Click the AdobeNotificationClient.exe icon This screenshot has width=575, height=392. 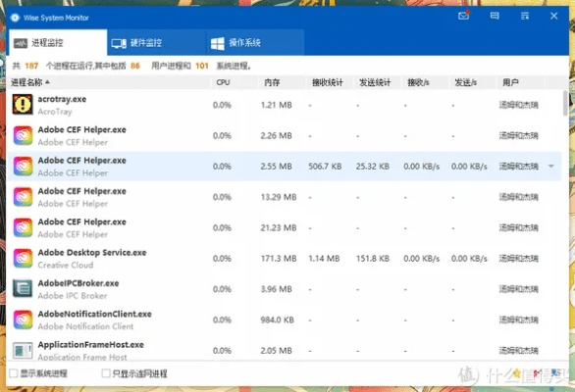coord(23,319)
